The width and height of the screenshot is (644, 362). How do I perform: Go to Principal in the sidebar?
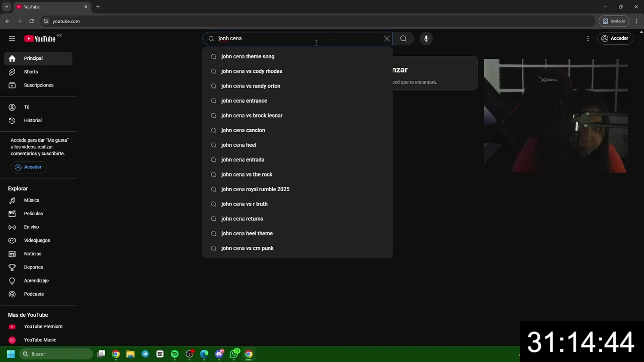tap(38, 58)
